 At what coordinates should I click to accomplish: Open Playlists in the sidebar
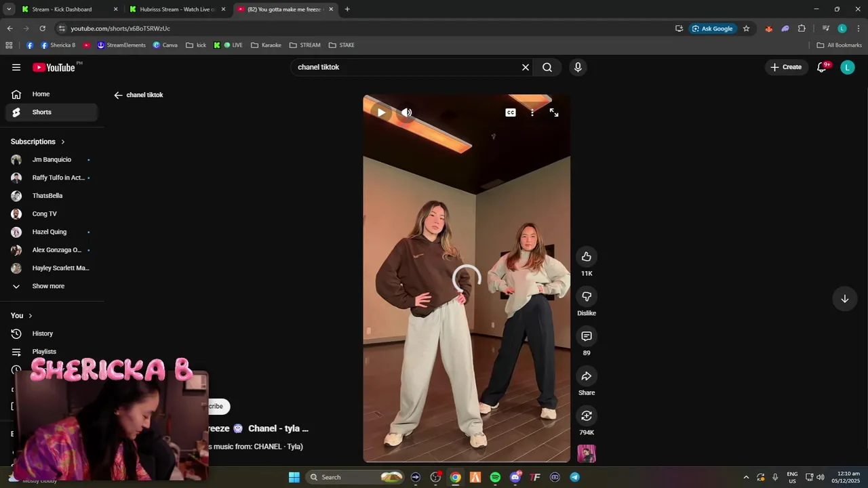52,352
